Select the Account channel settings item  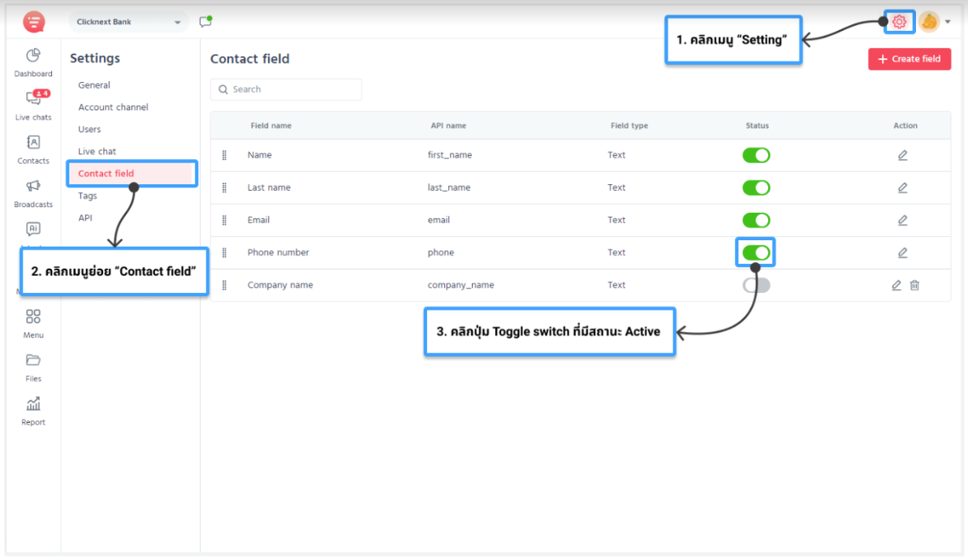pyautogui.click(x=113, y=107)
